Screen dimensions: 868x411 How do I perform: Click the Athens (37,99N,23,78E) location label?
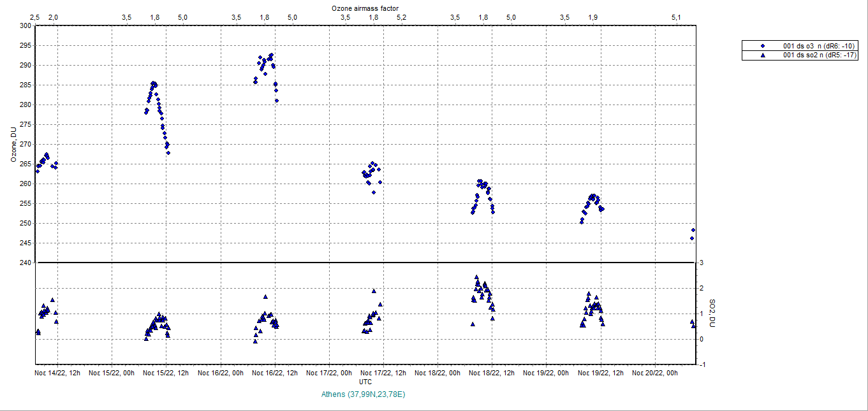(364, 394)
